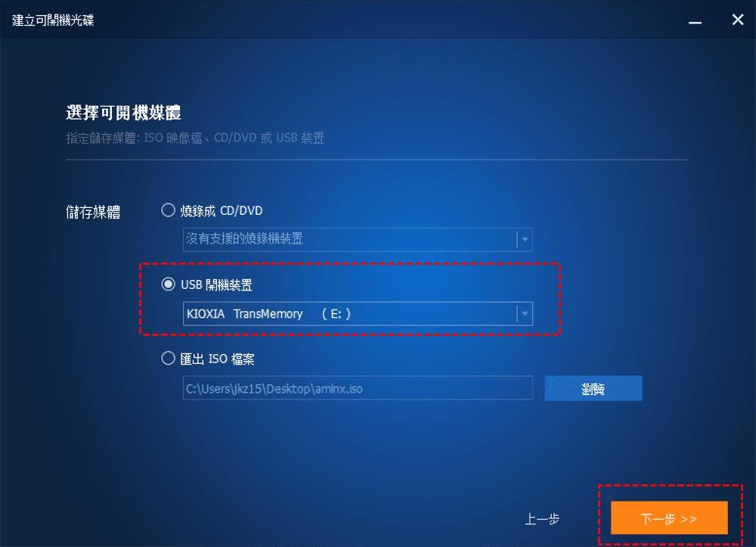Image resolution: width=756 pixels, height=547 pixels.
Task: Click the 瀏覽 browse button
Action: point(593,388)
